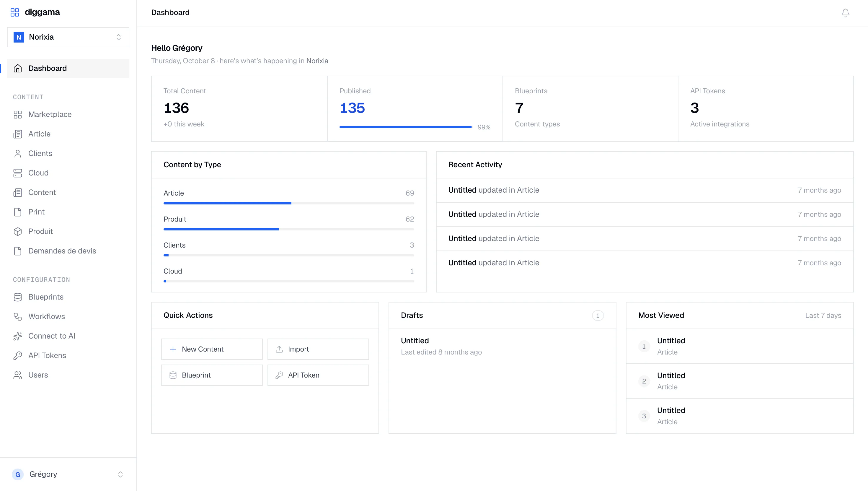The height and width of the screenshot is (491, 868).
Task: Go to Content in the sidebar
Action: 68,193
